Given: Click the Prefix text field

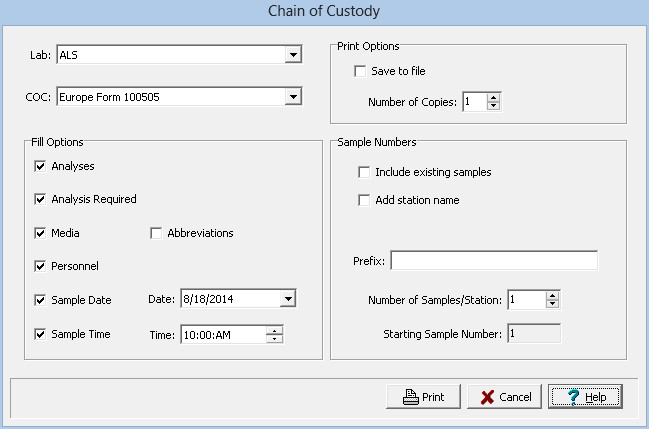Looking at the screenshot, I should pos(493,261).
